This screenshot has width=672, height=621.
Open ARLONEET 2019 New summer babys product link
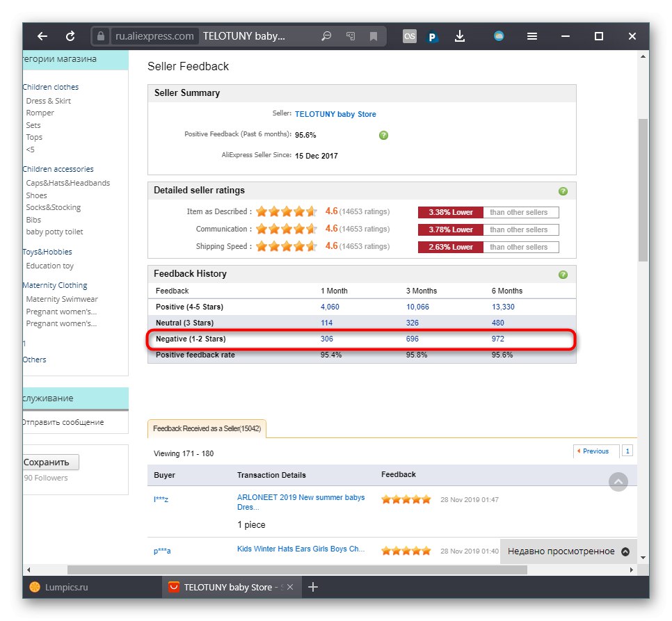pyautogui.click(x=301, y=502)
